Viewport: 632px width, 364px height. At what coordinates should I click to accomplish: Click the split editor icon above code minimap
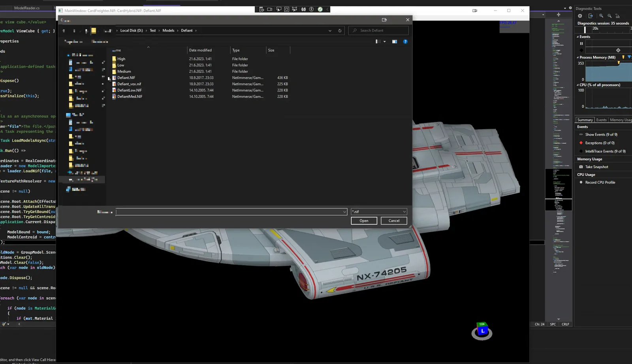click(559, 15)
